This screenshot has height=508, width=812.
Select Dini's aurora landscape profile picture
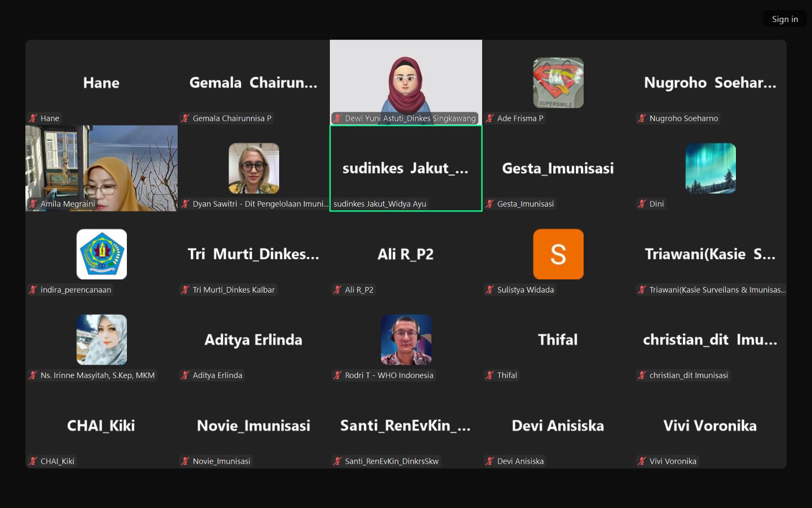710,168
